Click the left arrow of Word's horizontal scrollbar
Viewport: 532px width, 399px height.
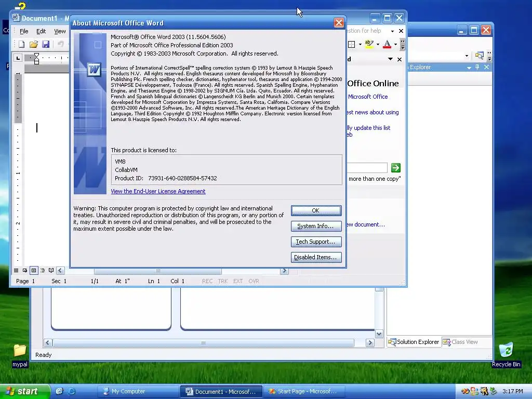click(60, 270)
